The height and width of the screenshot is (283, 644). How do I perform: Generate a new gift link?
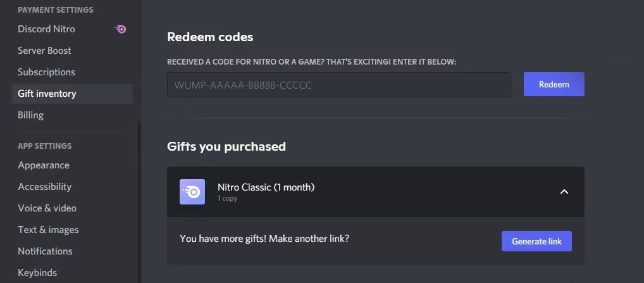536,241
